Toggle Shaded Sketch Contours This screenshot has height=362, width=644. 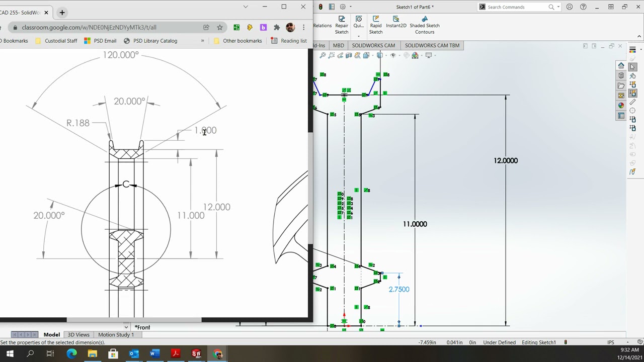click(425, 25)
